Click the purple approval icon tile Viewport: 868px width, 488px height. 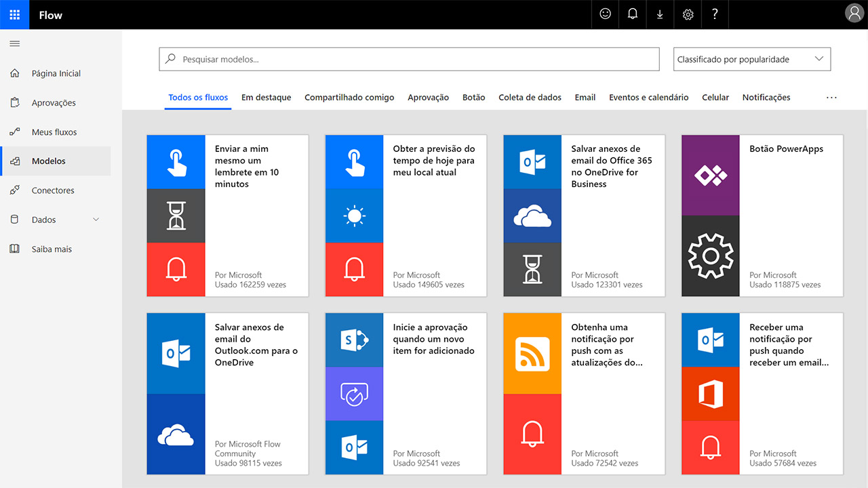[x=354, y=394]
